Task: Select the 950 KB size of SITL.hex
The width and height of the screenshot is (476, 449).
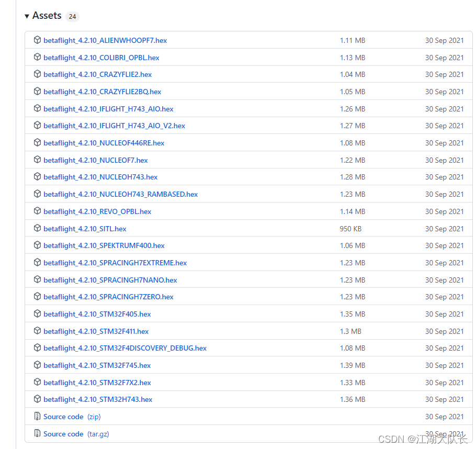Action: pos(350,229)
